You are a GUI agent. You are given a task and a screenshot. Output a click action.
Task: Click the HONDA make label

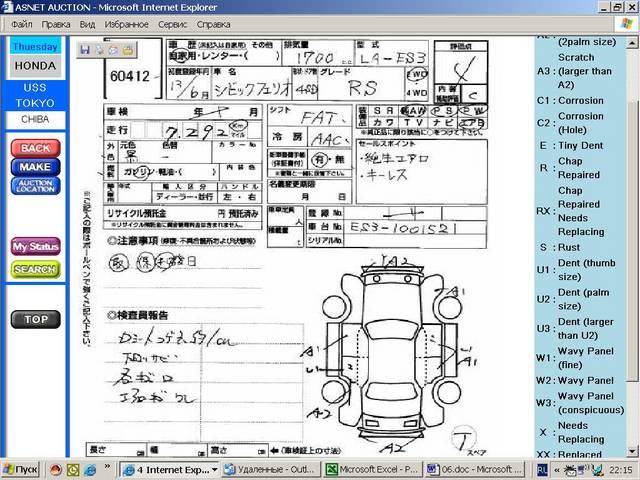[x=36, y=66]
